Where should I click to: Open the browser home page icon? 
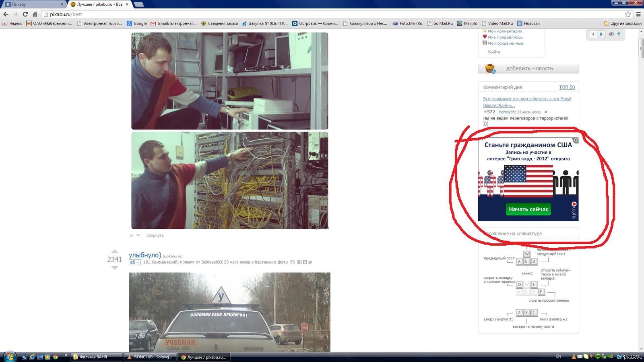click(35, 14)
